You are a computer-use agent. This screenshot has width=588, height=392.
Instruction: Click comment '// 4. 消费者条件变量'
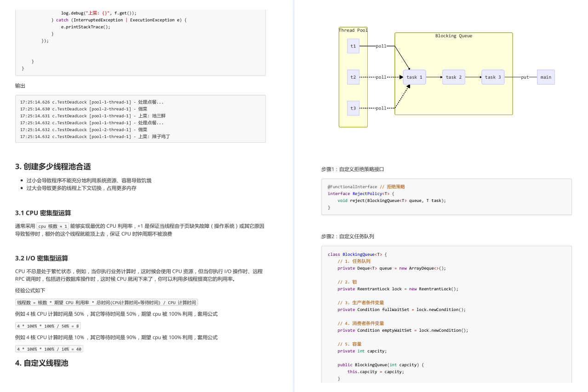[361, 323]
